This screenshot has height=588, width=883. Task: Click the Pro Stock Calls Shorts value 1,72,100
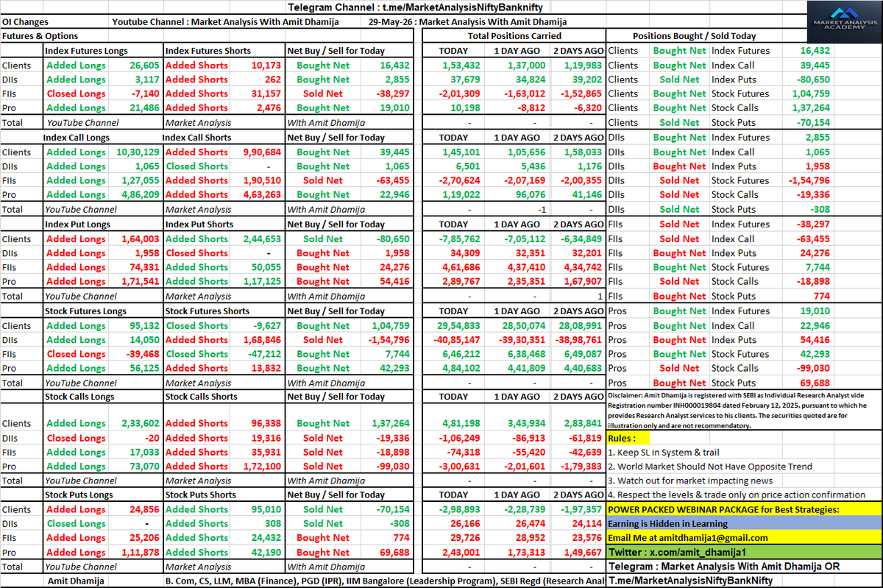[x=261, y=466]
